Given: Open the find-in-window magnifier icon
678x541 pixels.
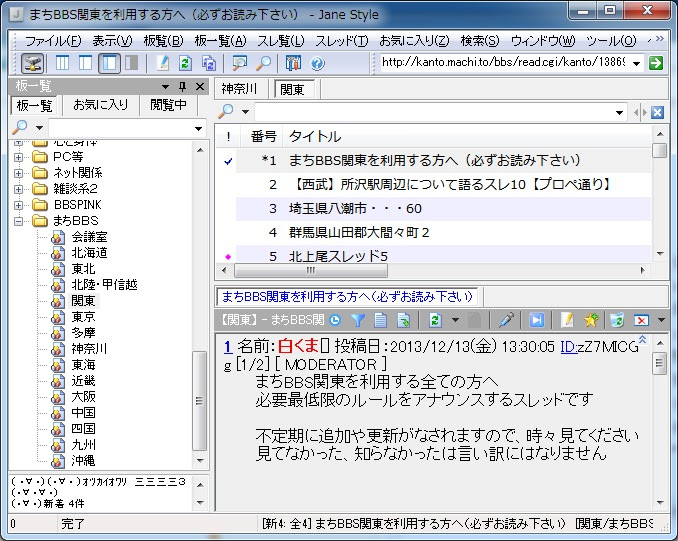Looking at the screenshot, I should (x=239, y=63).
